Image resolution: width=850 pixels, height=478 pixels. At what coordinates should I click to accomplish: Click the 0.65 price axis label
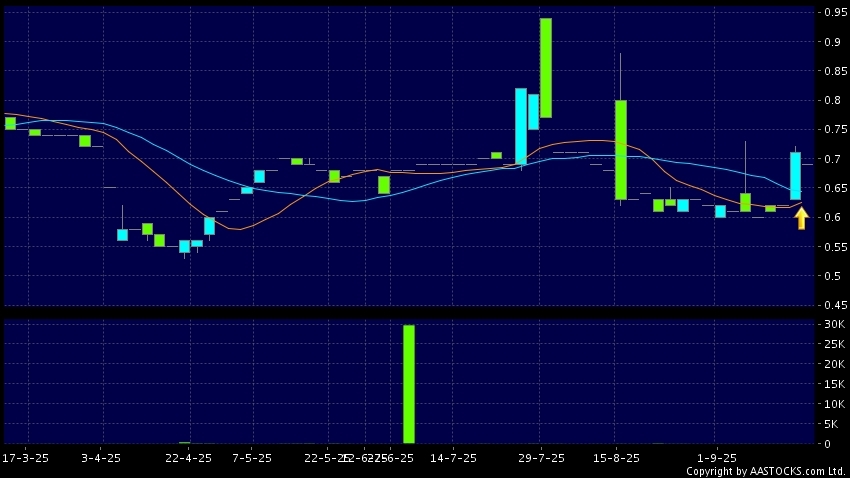tap(835, 188)
